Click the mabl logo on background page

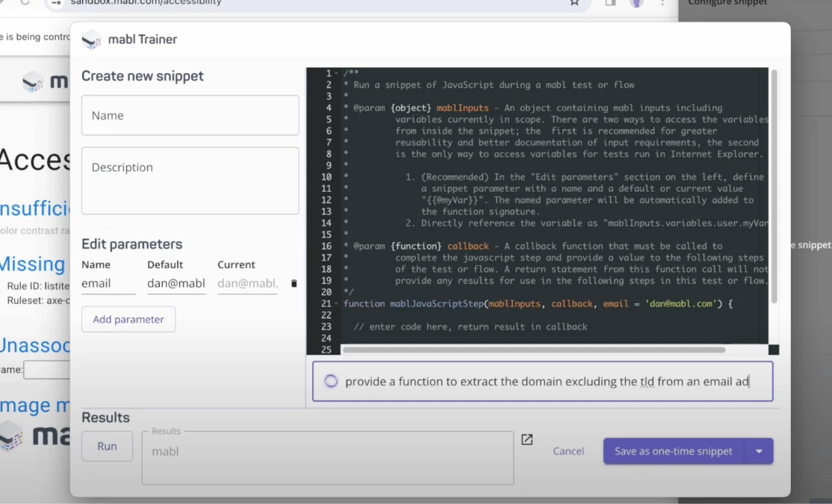click(x=45, y=81)
